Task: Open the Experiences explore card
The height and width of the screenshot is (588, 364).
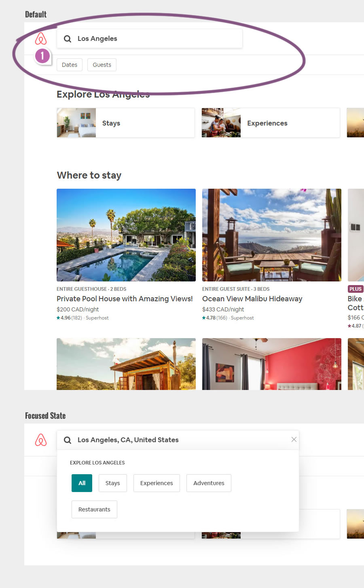Action: tap(270, 123)
